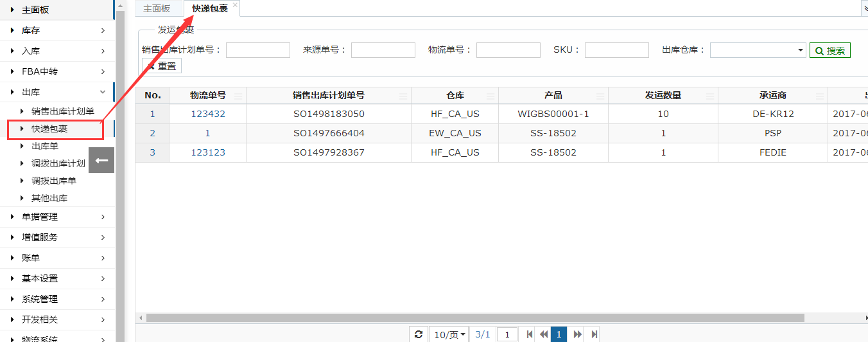
Task: Expand the 增值服务 menu
Action: click(58, 237)
